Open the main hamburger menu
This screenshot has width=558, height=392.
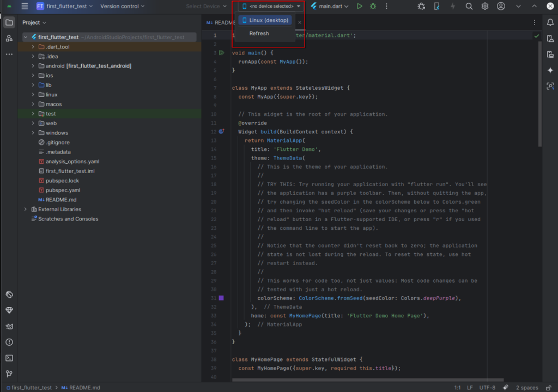coord(25,6)
